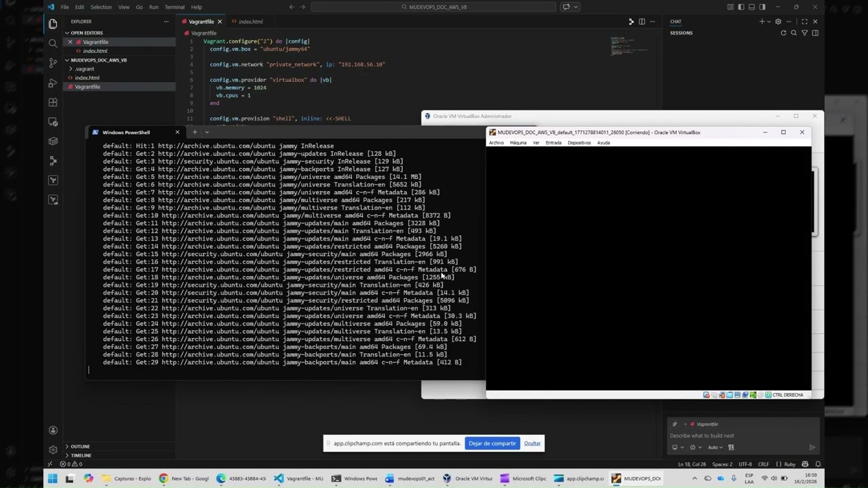This screenshot has height=488, width=868.
Task: Open Dispositivos menu in VirtualBox VM window
Action: [579, 143]
